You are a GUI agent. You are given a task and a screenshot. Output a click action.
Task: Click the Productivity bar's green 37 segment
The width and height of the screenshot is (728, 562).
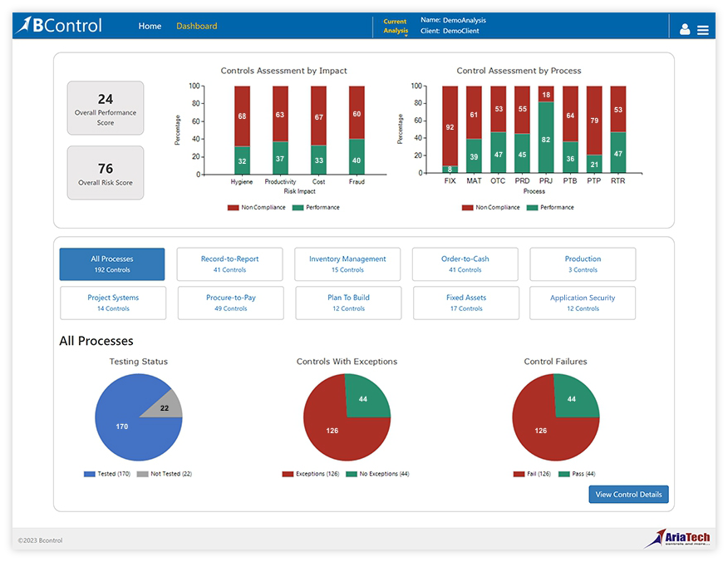[280, 159]
